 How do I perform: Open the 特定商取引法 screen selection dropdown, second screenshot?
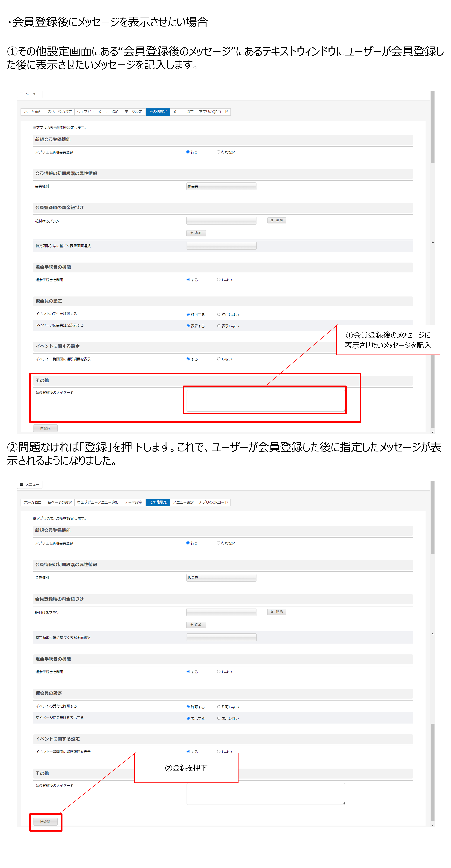pos(222,637)
